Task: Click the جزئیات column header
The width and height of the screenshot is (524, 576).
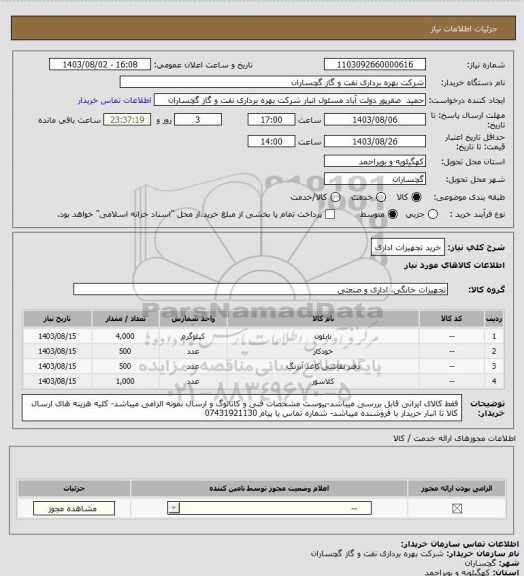Action: [x=74, y=489]
